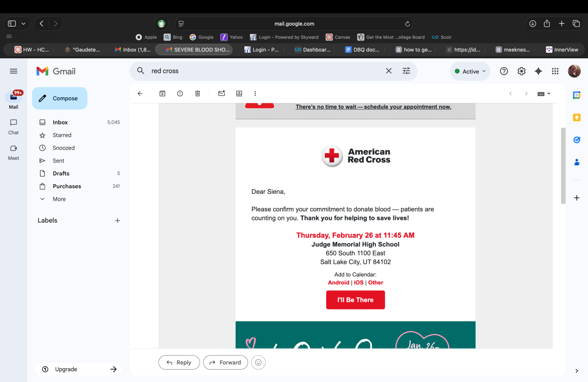Open Google Tasks side panel
The image size is (588, 382).
577,140
